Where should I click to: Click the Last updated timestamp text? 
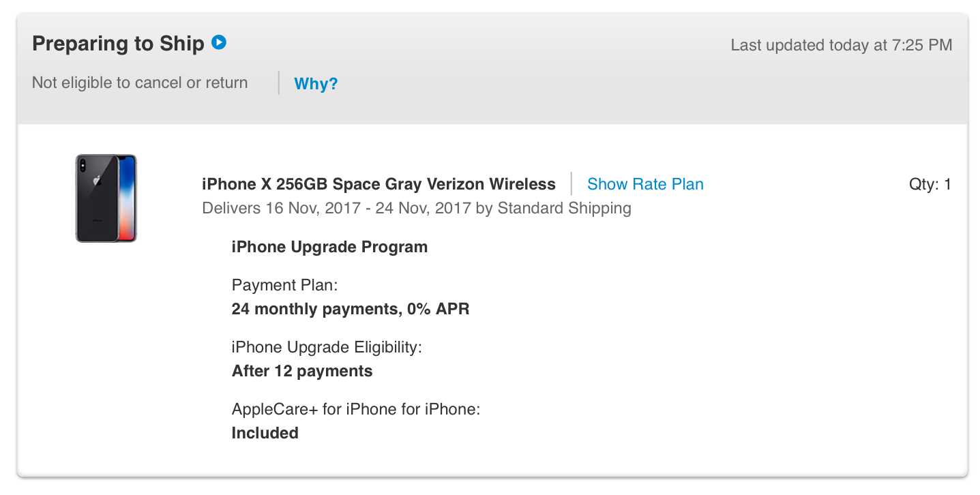point(841,45)
